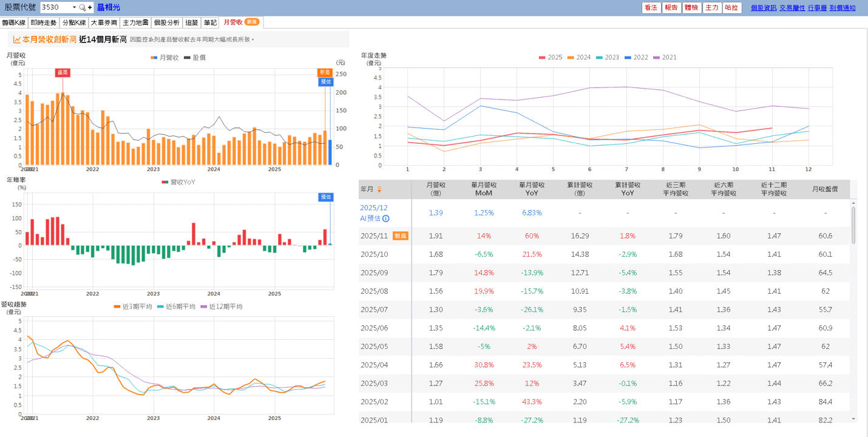Screen dimensions: 868x437
Task: Click the scrollbar up arrow of revenue table
Action: coord(853,203)
